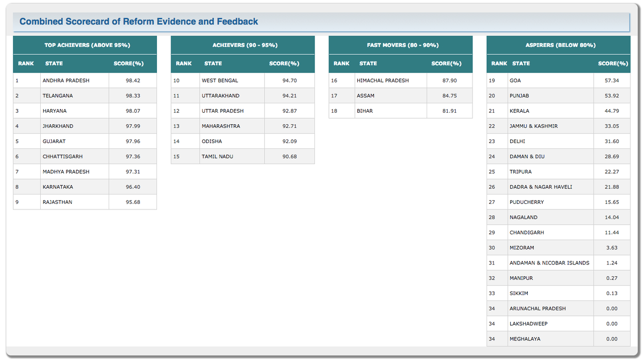Click the 84.75 score for Assam
Image resolution: width=644 pixels, height=359 pixels.
(449, 96)
